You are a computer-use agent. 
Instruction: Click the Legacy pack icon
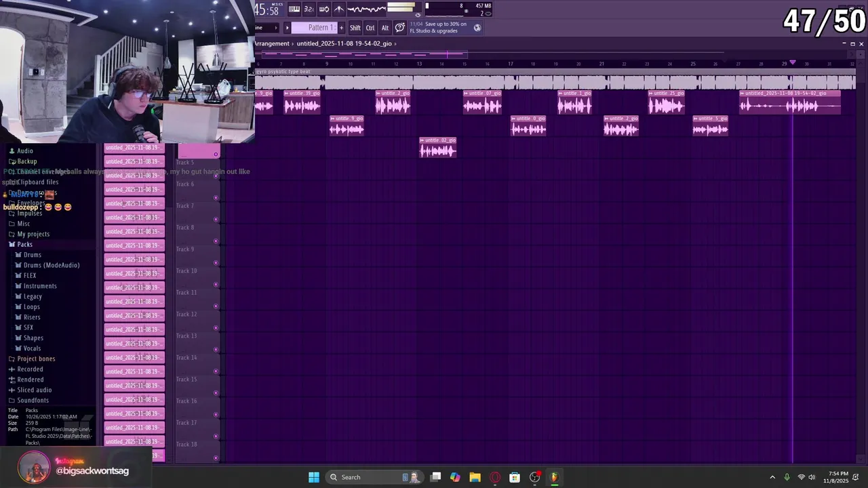pyautogui.click(x=18, y=296)
